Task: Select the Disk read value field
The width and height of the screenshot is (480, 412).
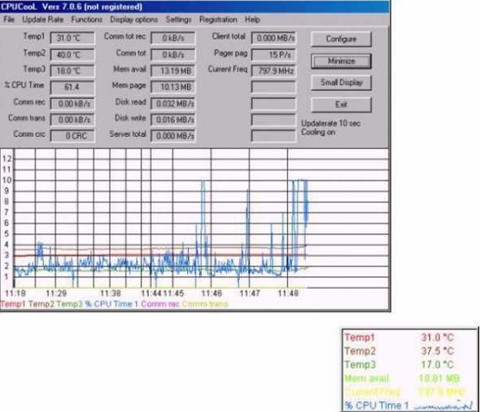Action: 173,104
